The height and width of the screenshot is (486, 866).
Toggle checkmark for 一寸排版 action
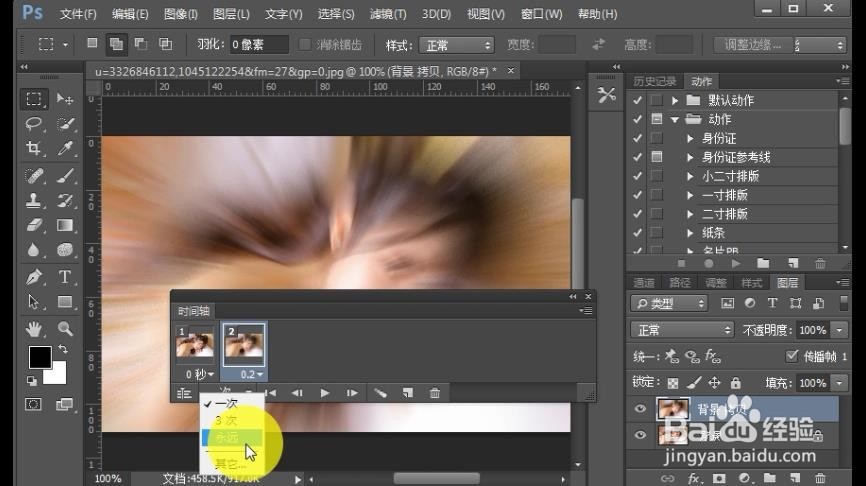tap(637, 195)
